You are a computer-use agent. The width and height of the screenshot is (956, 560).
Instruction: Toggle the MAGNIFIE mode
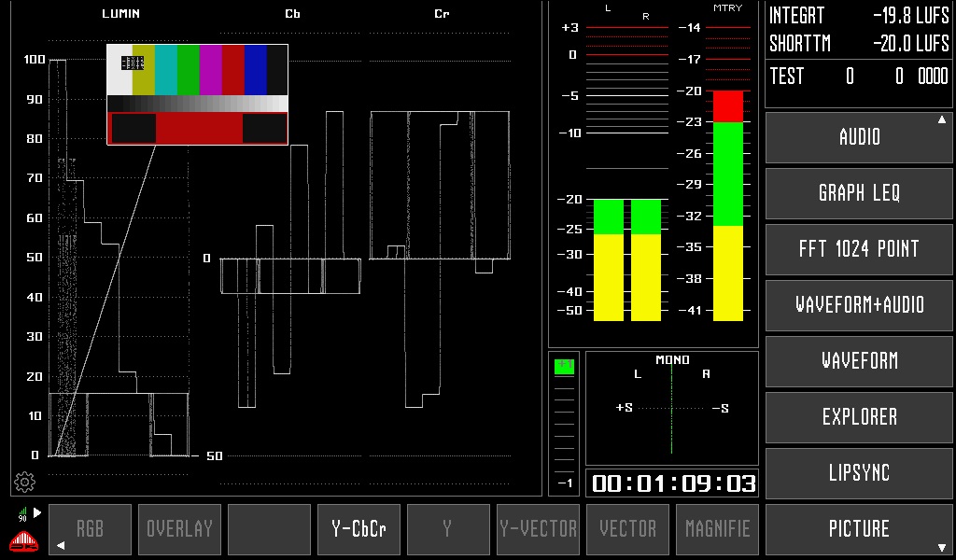717,529
